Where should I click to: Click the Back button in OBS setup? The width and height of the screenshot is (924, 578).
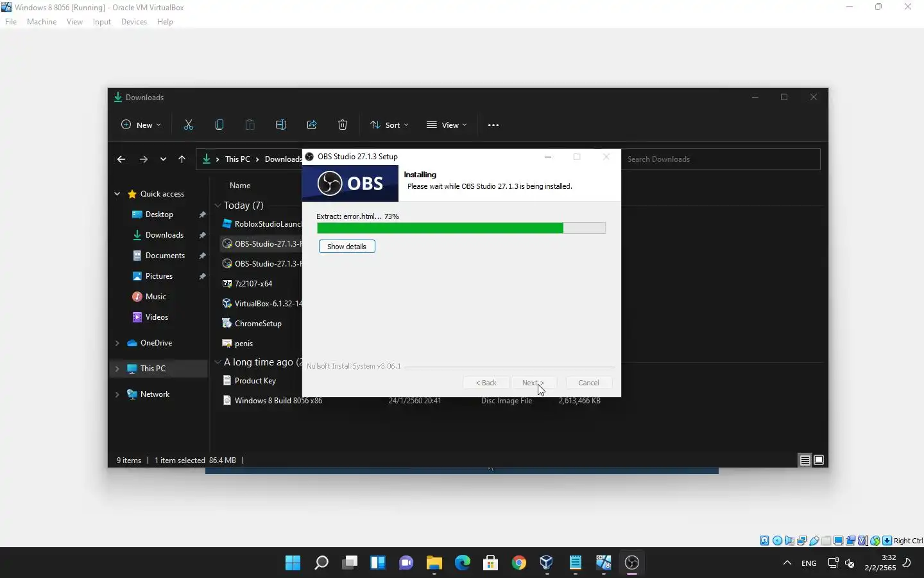pos(486,383)
